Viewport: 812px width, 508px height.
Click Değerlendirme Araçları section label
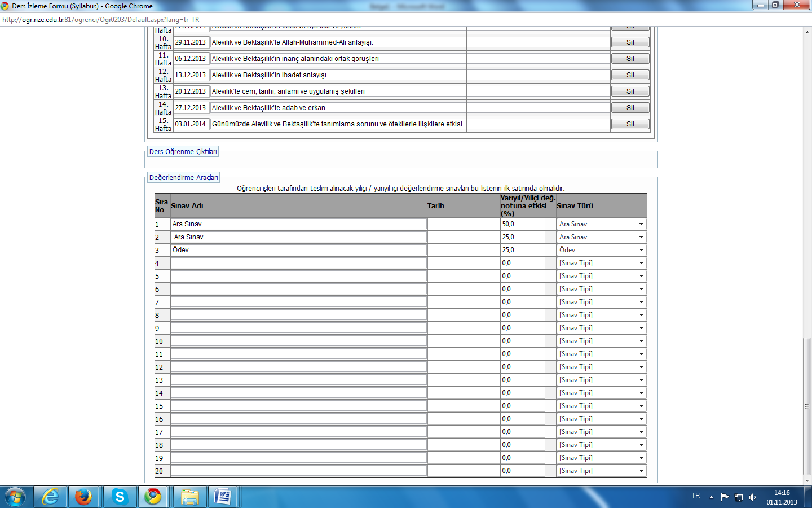tap(183, 178)
